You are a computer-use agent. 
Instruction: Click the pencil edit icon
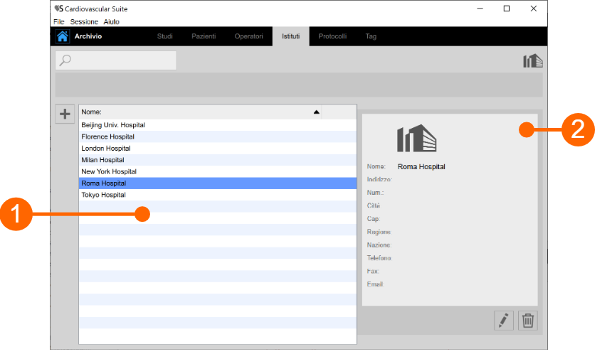[x=504, y=321]
